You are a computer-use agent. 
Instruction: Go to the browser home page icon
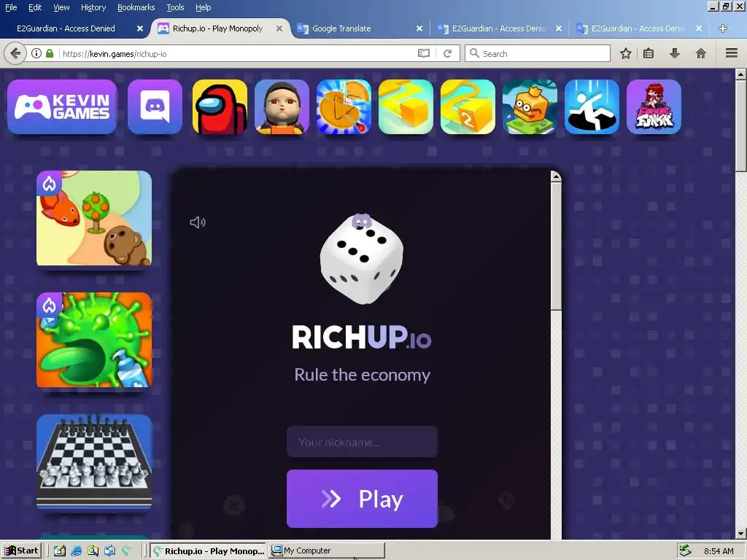701,53
